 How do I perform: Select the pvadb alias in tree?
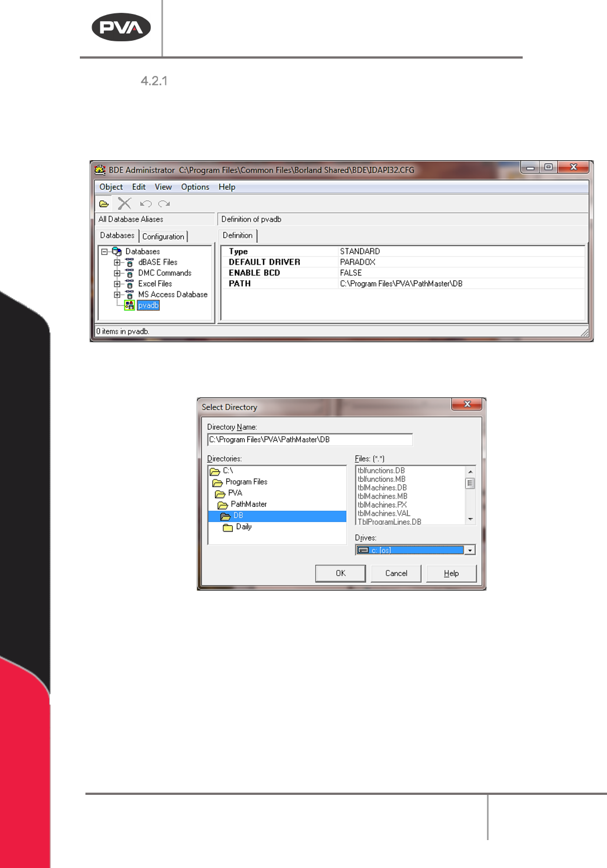(x=149, y=305)
